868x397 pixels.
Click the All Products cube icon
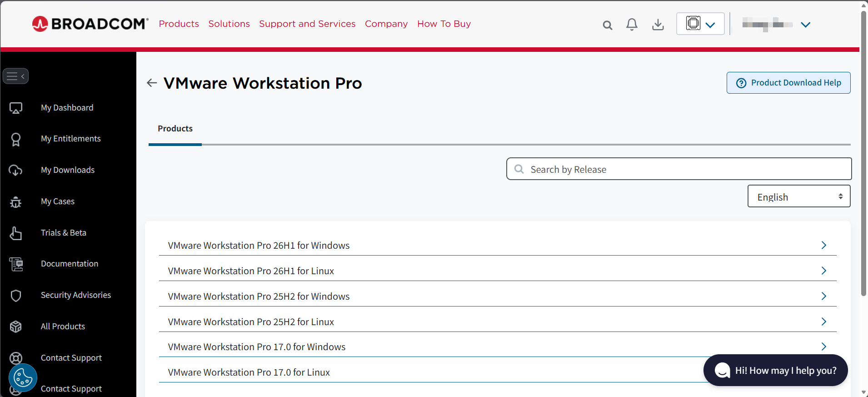16,327
